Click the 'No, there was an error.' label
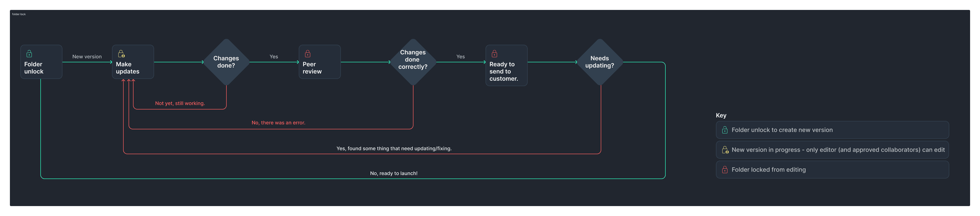The image size is (980, 216). [278, 123]
